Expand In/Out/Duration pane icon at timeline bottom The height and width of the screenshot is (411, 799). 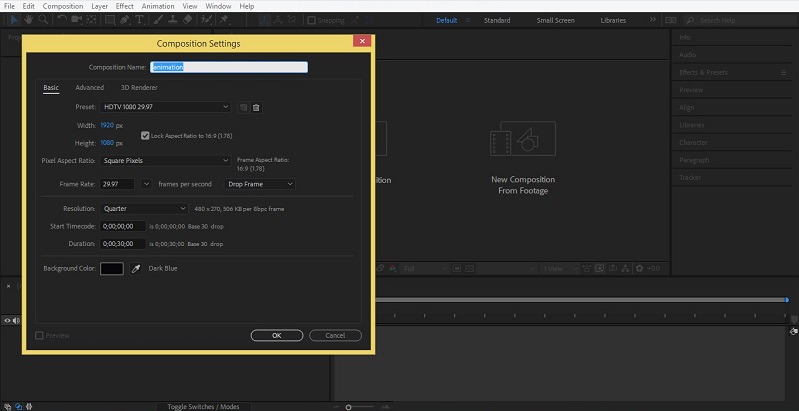[29, 406]
